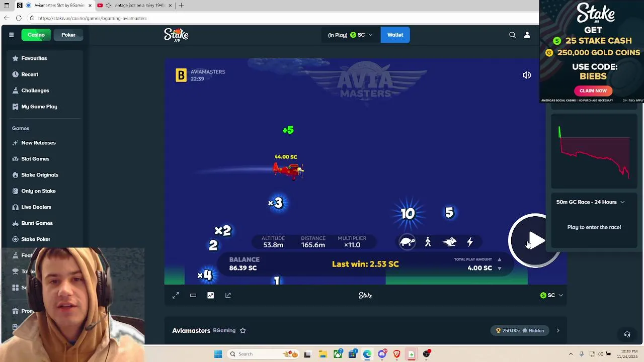Click the Wallet button
644x362 pixels.
395,35
